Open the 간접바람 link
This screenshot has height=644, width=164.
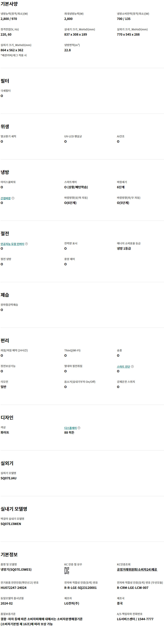click(x=5, y=198)
